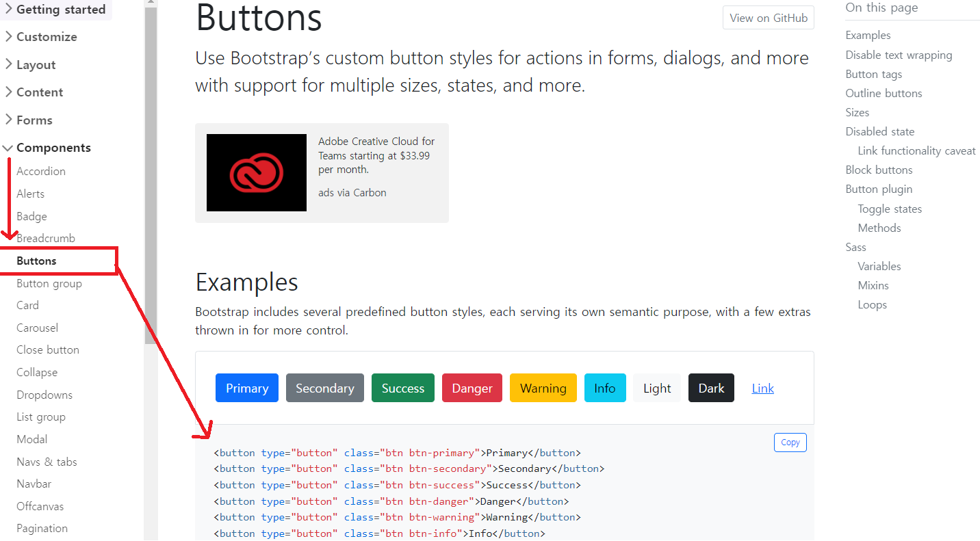The height and width of the screenshot is (541, 980).
Task: Click the blue Primary example button
Action: pyautogui.click(x=247, y=388)
